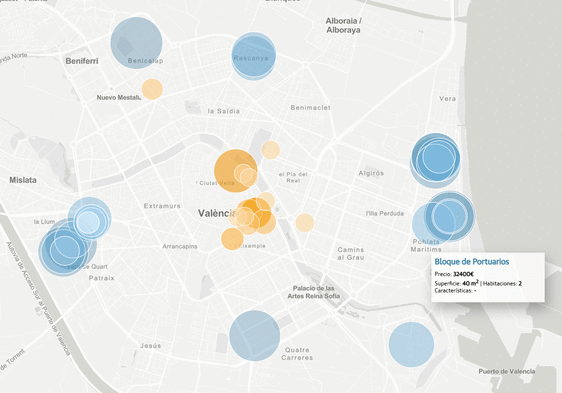Click the blue bubble cluster above Poblats Marítims
The width and height of the screenshot is (562, 393).
[444, 218]
